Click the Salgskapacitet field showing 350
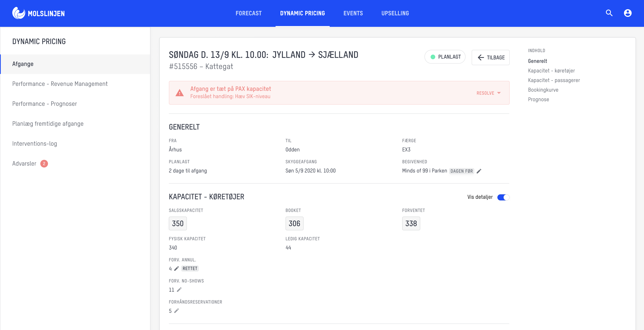Image resolution: width=644 pixels, height=330 pixels. [x=178, y=223]
